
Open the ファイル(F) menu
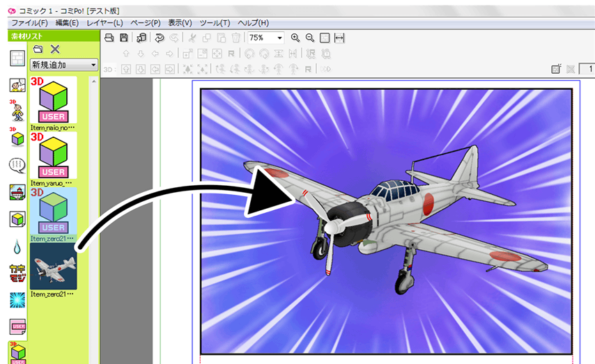(x=29, y=23)
